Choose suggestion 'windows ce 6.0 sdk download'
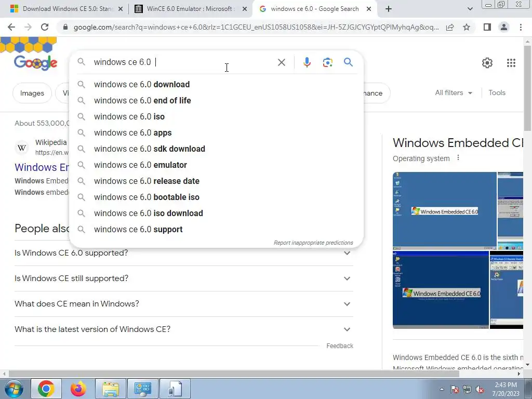This screenshot has height=399, width=532. pyautogui.click(x=217, y=149)
